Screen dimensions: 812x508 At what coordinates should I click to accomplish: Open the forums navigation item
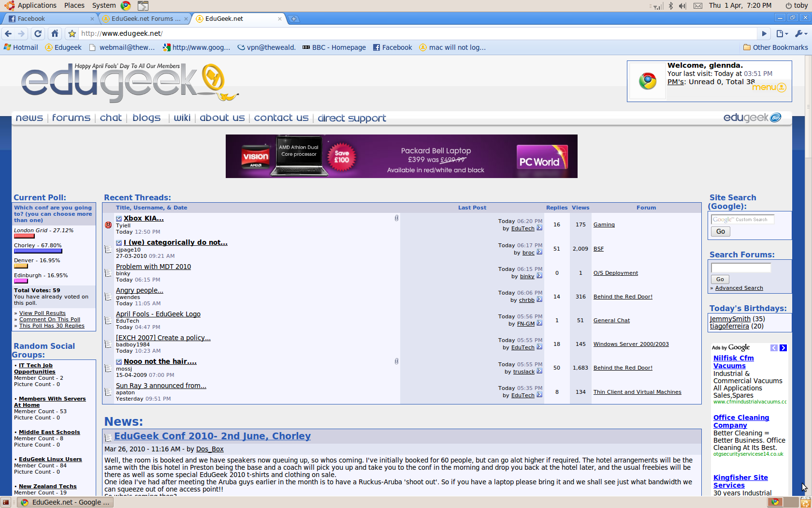point(71,118)
